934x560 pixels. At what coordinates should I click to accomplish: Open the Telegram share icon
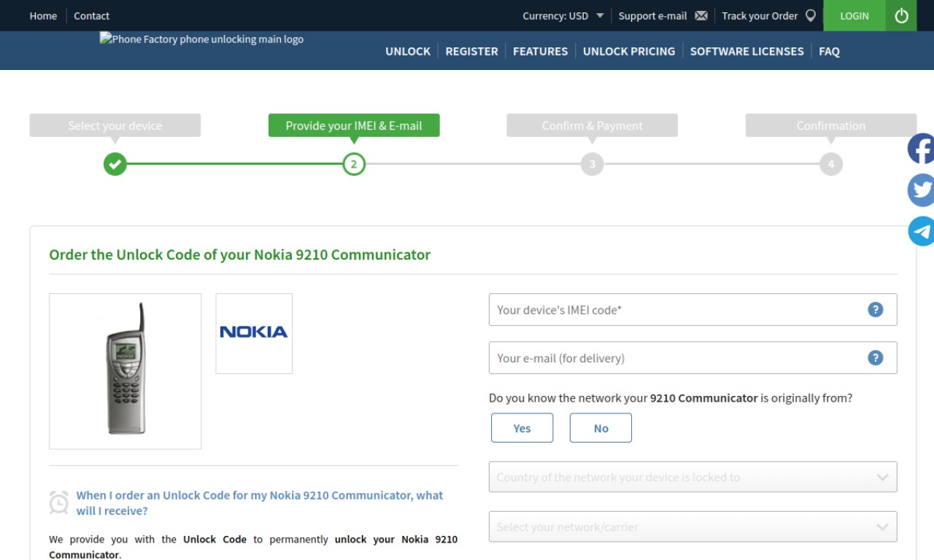click(921, 231)
